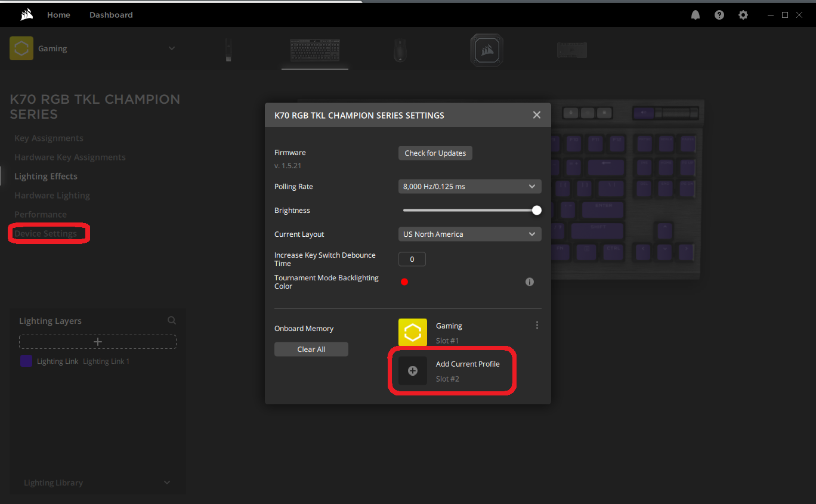This screenshot has height=504, width=816.
Task: Go to Device Settings in sidebar
Action: [x=46, y=233]
